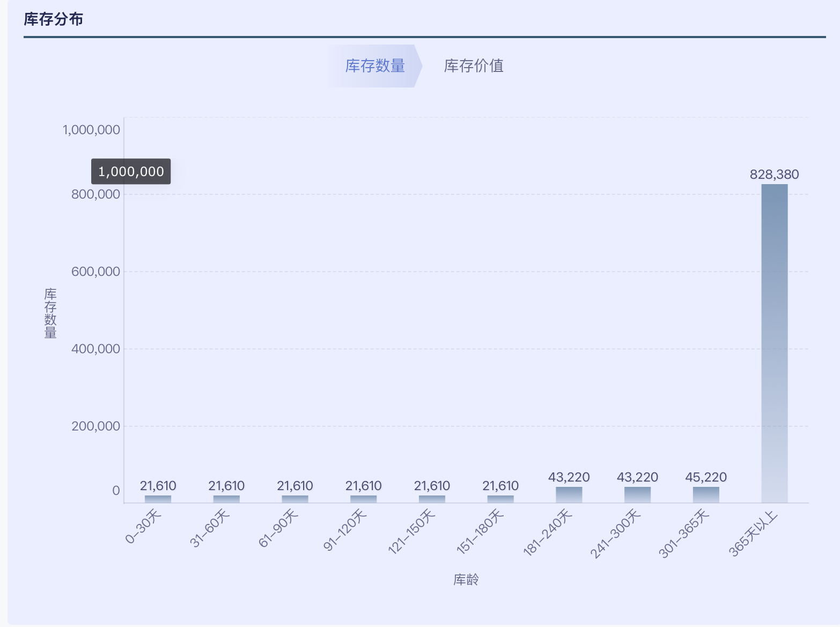This screenshot has width=840, height=627.
Task: Switch to the 库存价值 tab
Action: click(x=474, y=66)
